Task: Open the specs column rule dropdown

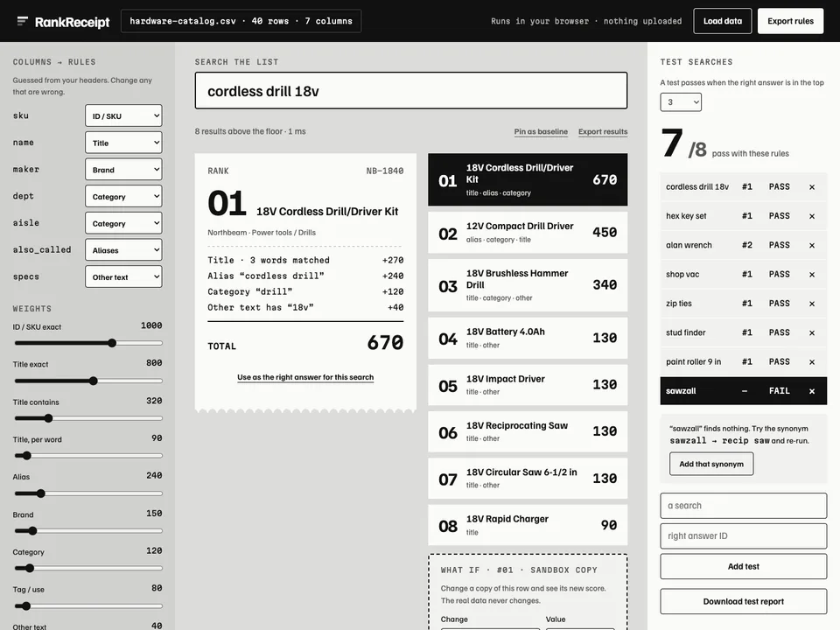Action: coord(123,276)
